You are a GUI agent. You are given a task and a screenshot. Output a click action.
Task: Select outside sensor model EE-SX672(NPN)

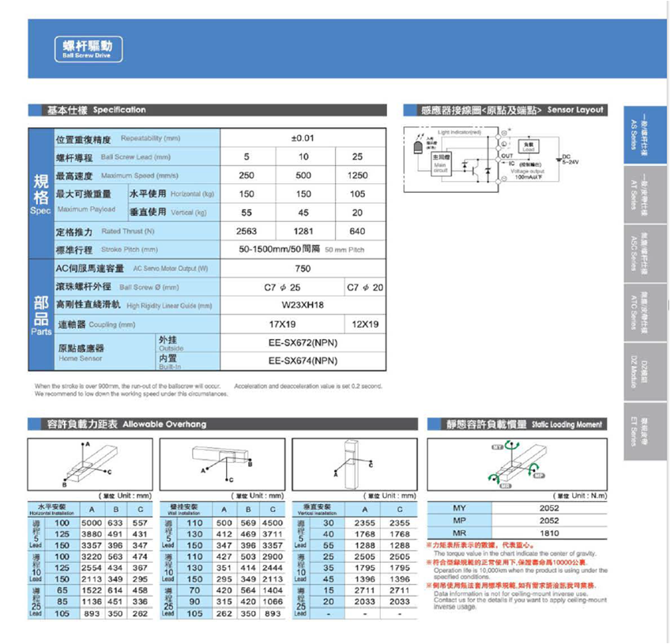point(303,343)
